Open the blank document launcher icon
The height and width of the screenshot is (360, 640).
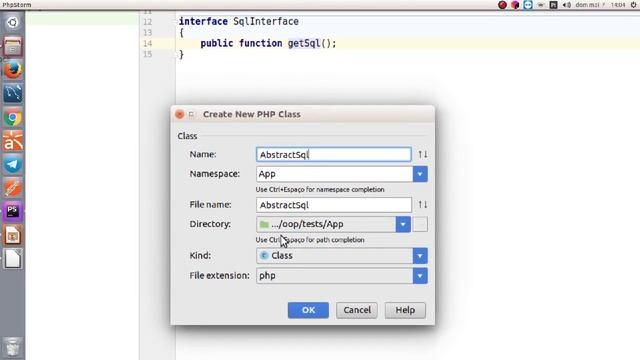[12, 259]
